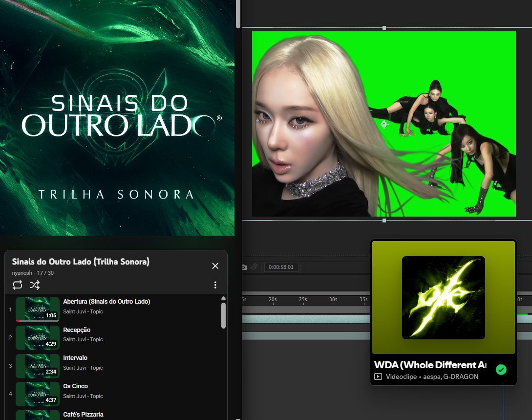Toggle shuffle for the playlist
The image size is (532, 420).
pyautogui.click(x=35, y=285)
